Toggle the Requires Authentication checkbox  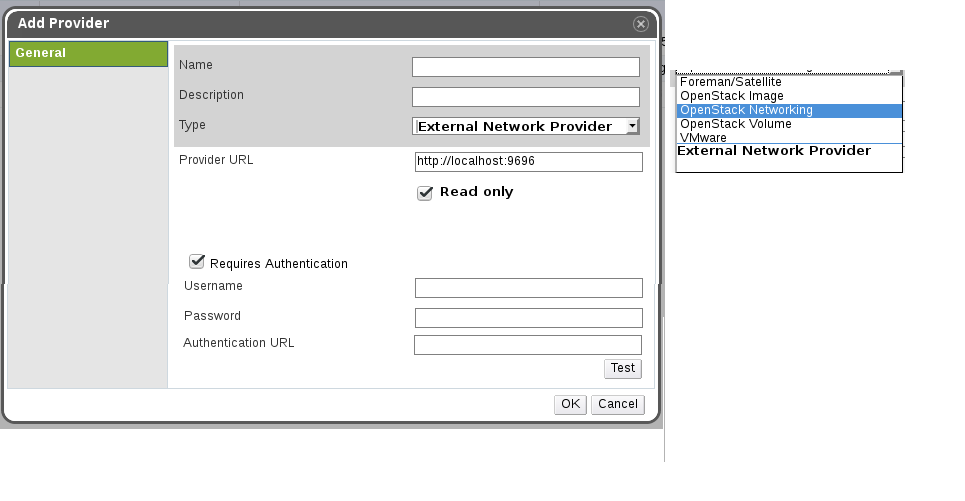click(x=197, y=262)
